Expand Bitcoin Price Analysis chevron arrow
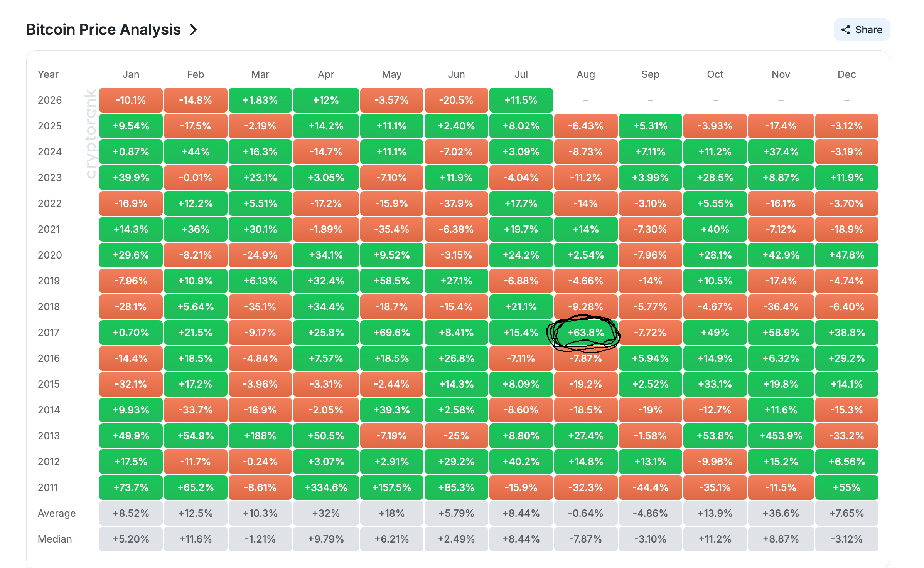 click(x=193, y=30)
